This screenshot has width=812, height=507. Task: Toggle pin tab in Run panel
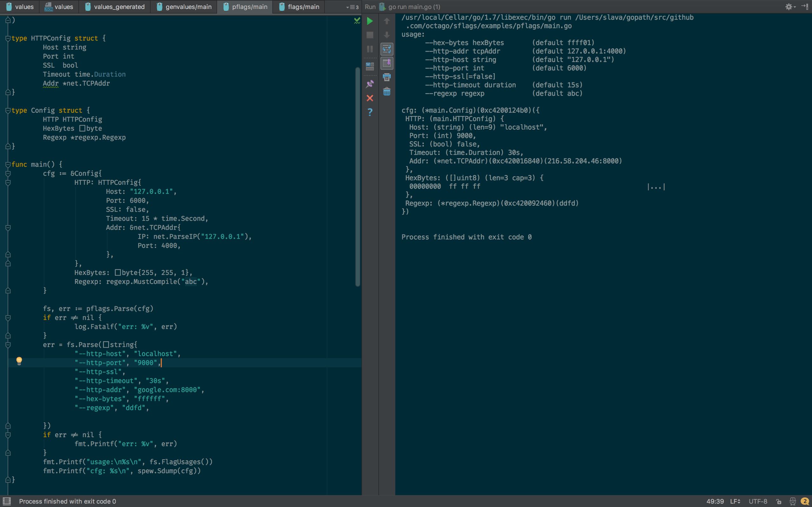click(x=370, y=84)
